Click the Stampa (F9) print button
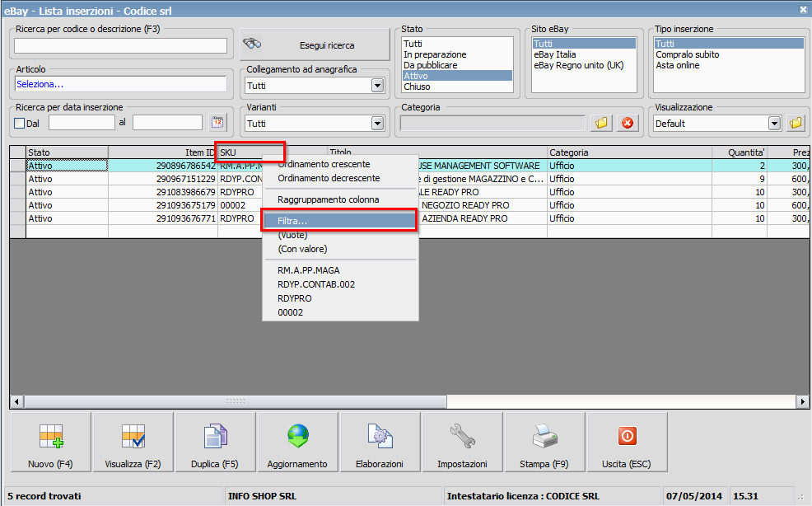 pos(544,443)
